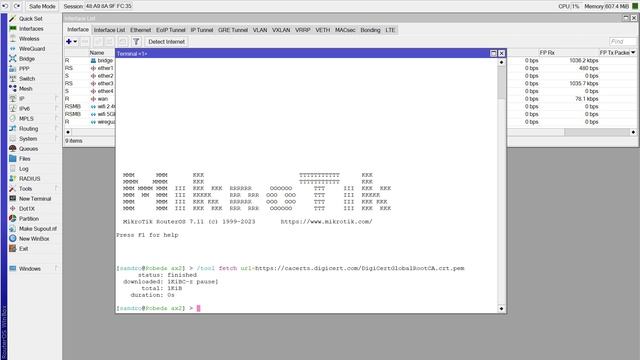Image resolution: width=640 pixels, height=360 pixels.
Task: Switch to VXLAN tab
Action: pyautogui.click(x=281, y=30)
